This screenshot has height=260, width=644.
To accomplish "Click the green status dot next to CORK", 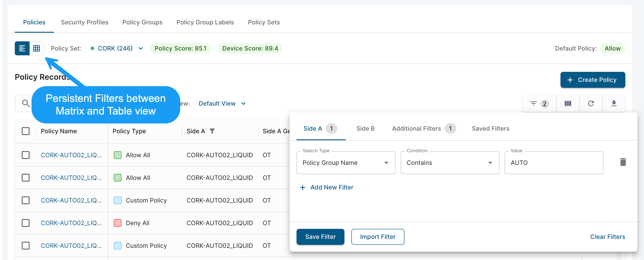I will click(92, 48).
